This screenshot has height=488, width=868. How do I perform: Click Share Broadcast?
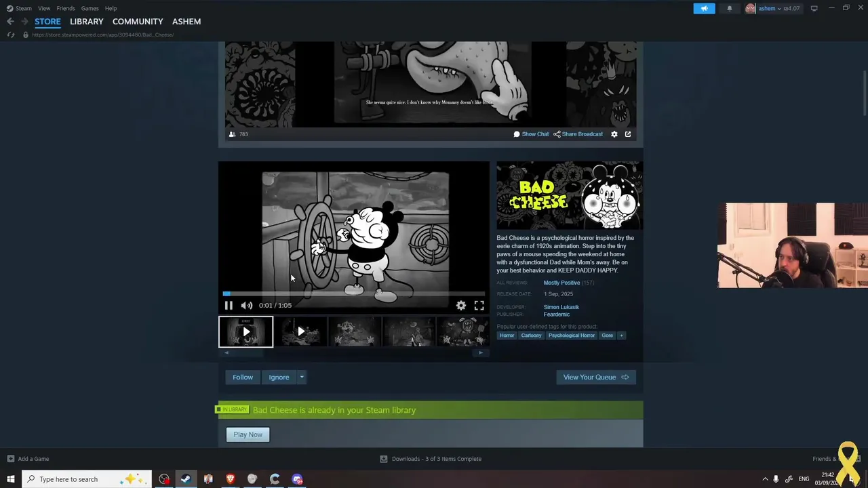[578, 134]
